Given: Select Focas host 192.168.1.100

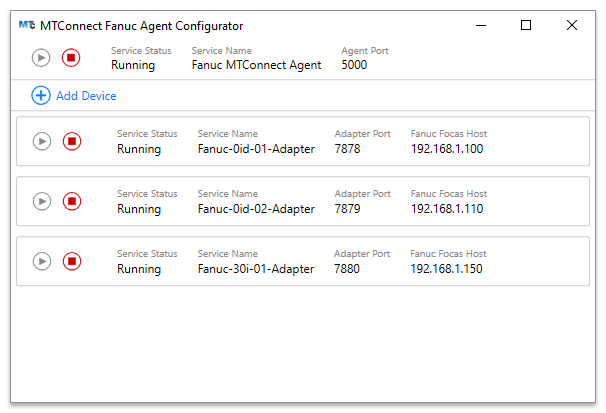Looking at the screenshot, I should [447, 149].
